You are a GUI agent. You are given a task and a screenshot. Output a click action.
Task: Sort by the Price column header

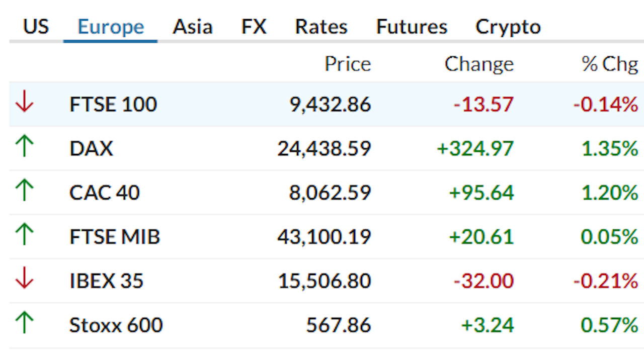(348, 63)
